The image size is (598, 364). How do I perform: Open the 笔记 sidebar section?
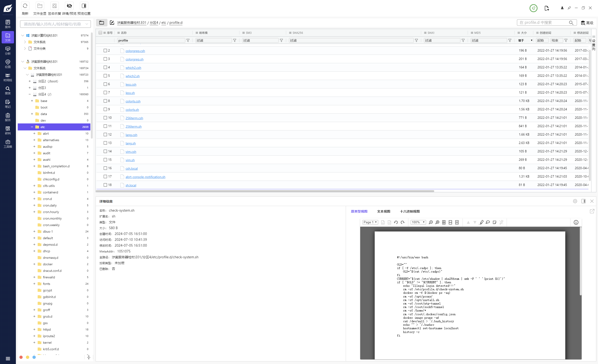click(x=8, y=104)
